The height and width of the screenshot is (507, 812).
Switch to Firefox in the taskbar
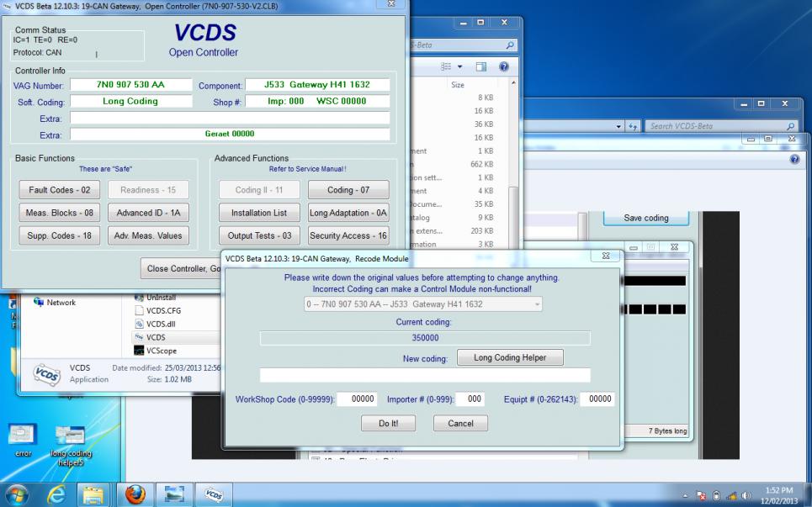135,495
